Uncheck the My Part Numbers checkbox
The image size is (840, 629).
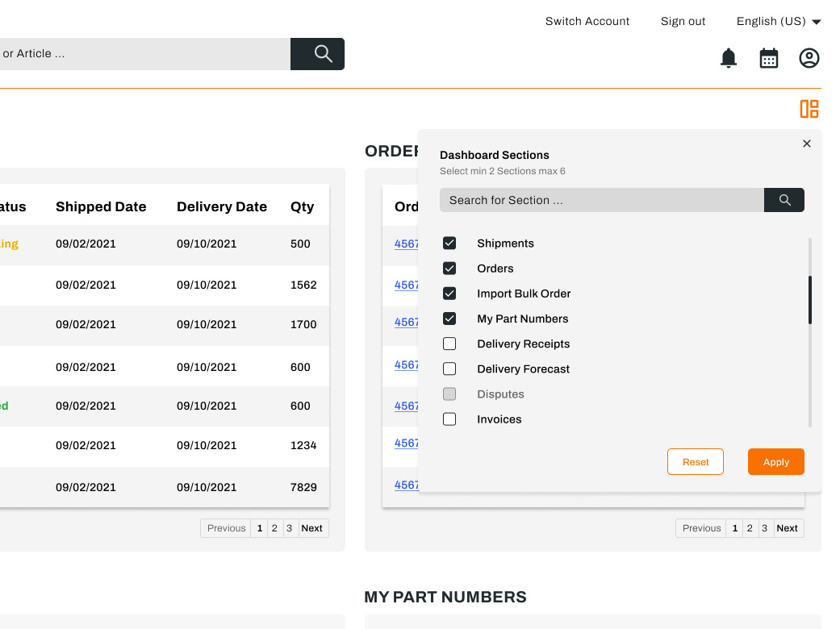click(449, 319)
